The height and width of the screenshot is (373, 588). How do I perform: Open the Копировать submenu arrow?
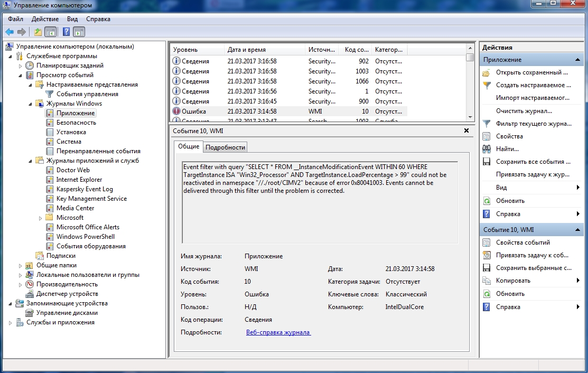point(578,281)
